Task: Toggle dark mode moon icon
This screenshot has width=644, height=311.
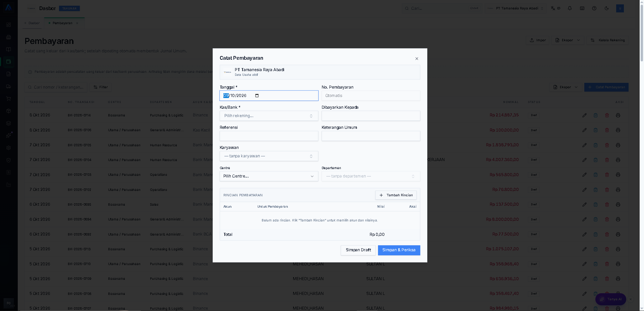Action: pyautogui.click(x=606, y=8)
